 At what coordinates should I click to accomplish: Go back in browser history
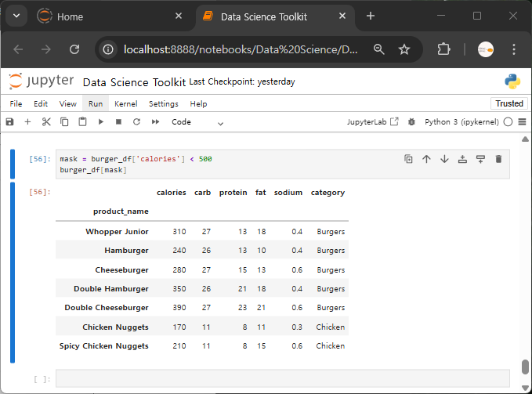tap(18, 49)
